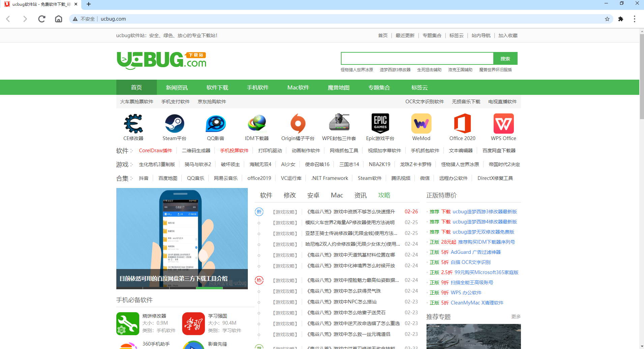The width and height of the screenshot is (644, 349).
Task: Open 怪物猎人世界冰原 hot search link
Action: click(357, 70)
